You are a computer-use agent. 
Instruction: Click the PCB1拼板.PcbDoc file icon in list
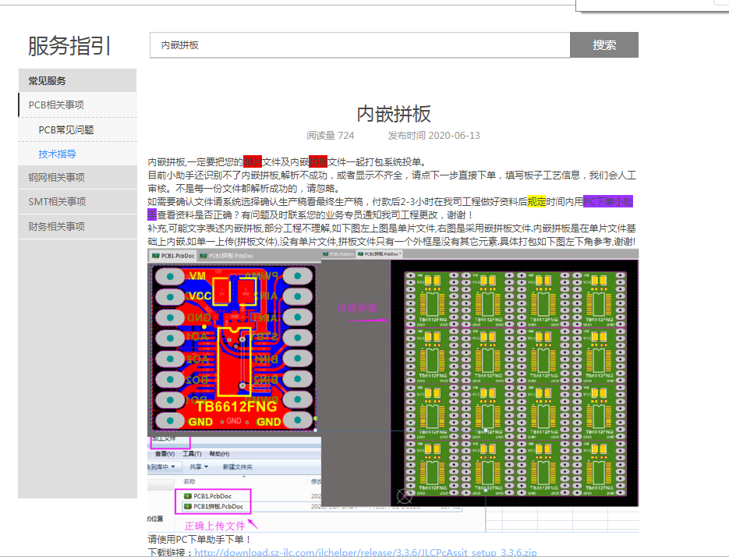pos(188,507)
